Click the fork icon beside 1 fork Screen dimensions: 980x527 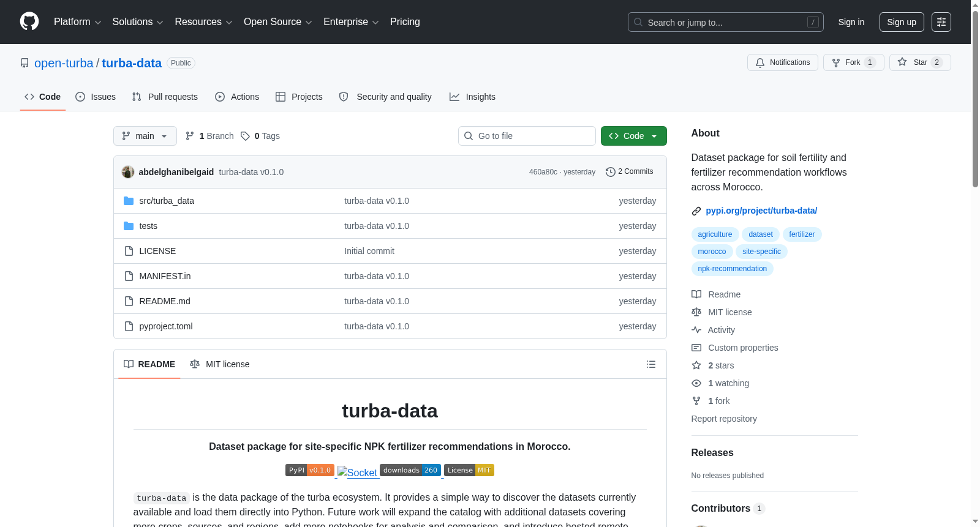(x=696, y=401)
